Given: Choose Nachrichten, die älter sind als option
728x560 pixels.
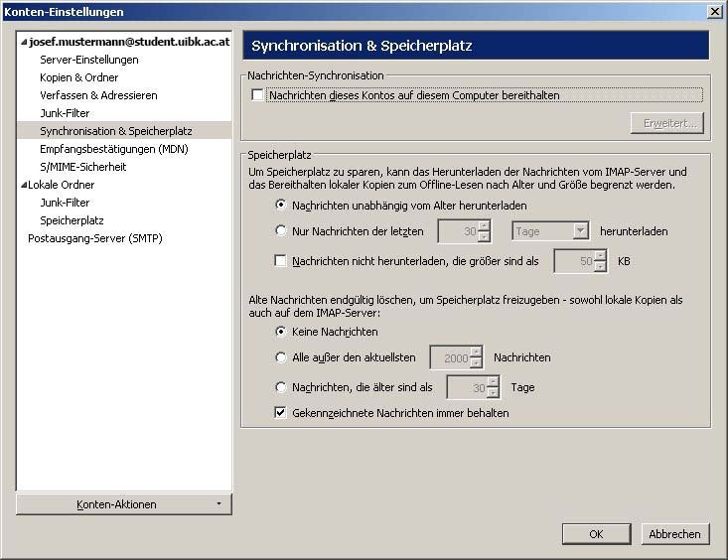Looking at the screenshot, I should 282,386.
